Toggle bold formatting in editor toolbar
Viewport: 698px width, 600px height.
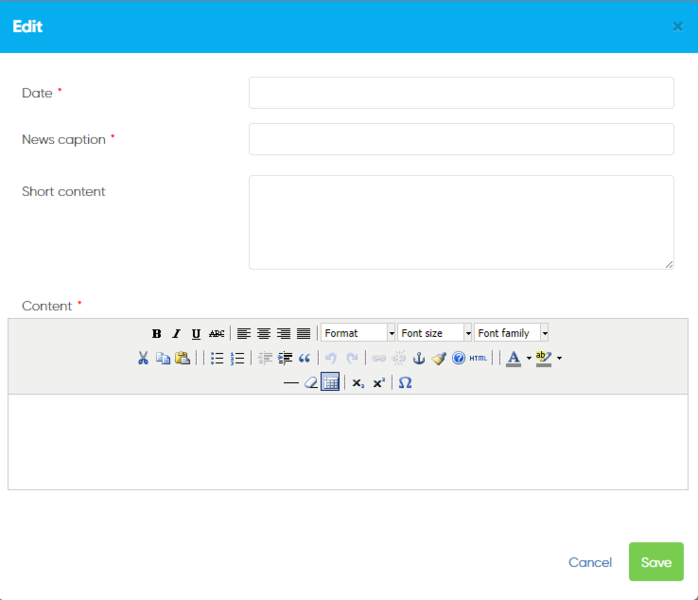(157, 333)
